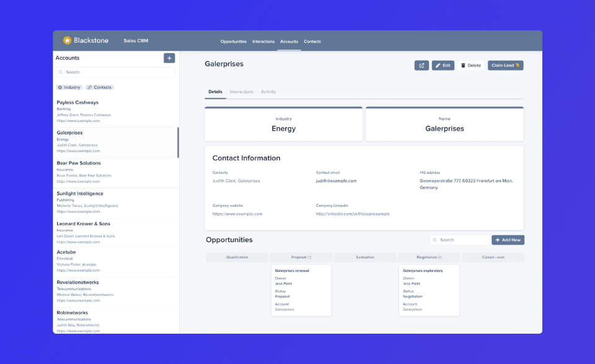Apply the Industry filter chip
This screenshot has height=364, width=595.
69,87
